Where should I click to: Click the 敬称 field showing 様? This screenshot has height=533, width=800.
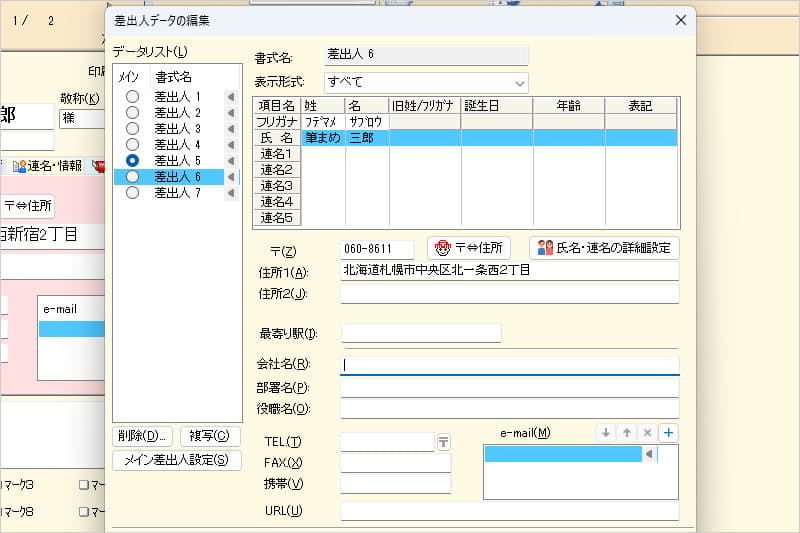[82, 118]
